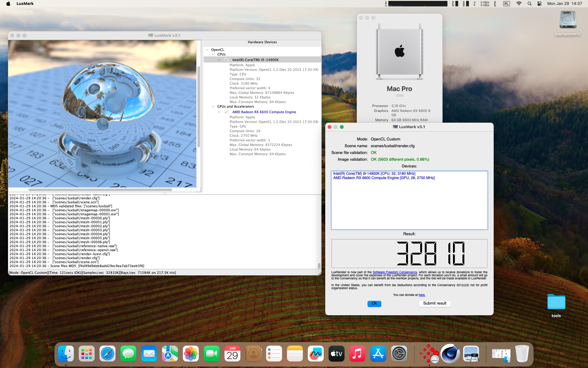Open the Software Freedom Conservancy link

click(394, 272)
